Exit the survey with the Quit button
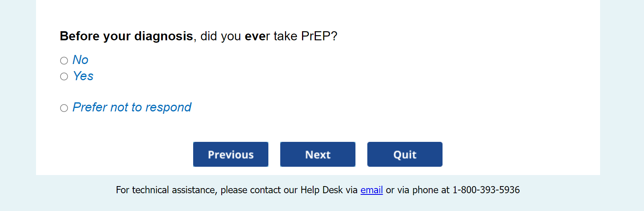 (x=405, y=154)
